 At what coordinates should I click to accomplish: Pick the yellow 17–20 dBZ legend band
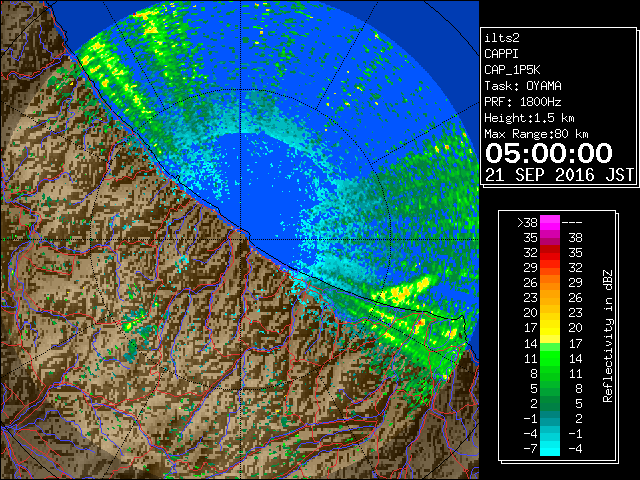point(550,328)
